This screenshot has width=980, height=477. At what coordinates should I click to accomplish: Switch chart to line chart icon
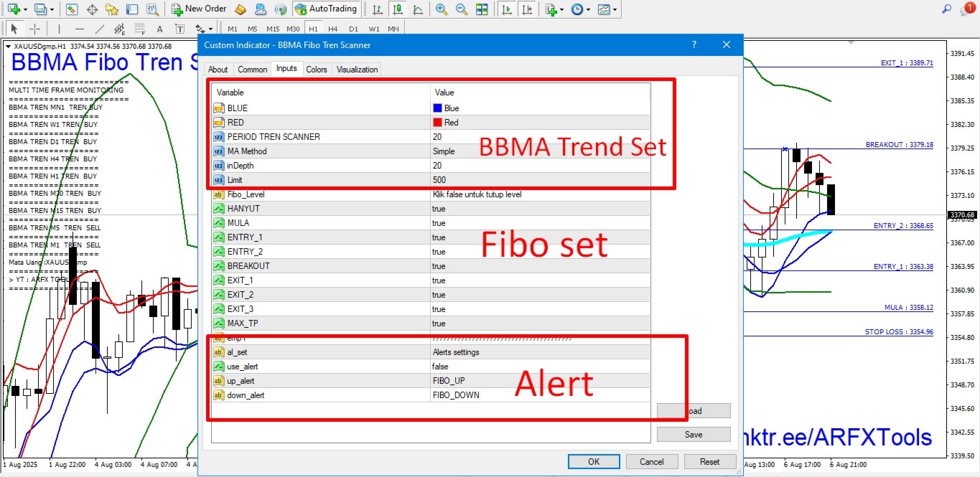pos(417,9)
